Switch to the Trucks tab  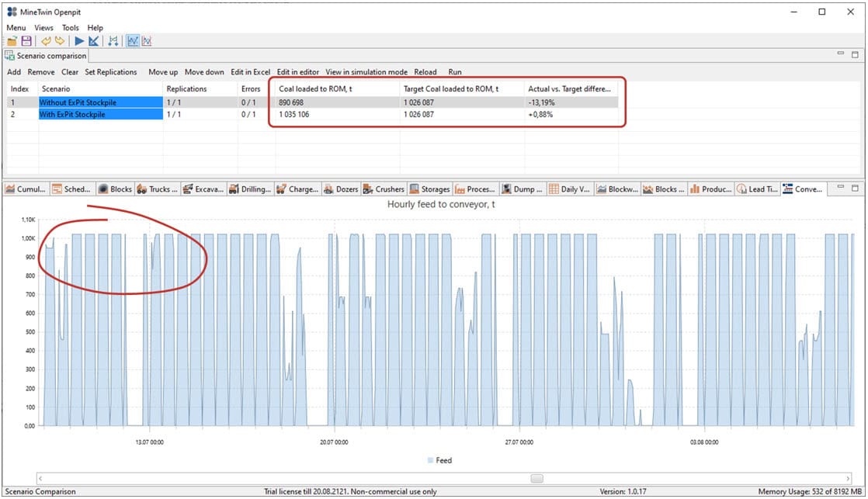point(156,189)
